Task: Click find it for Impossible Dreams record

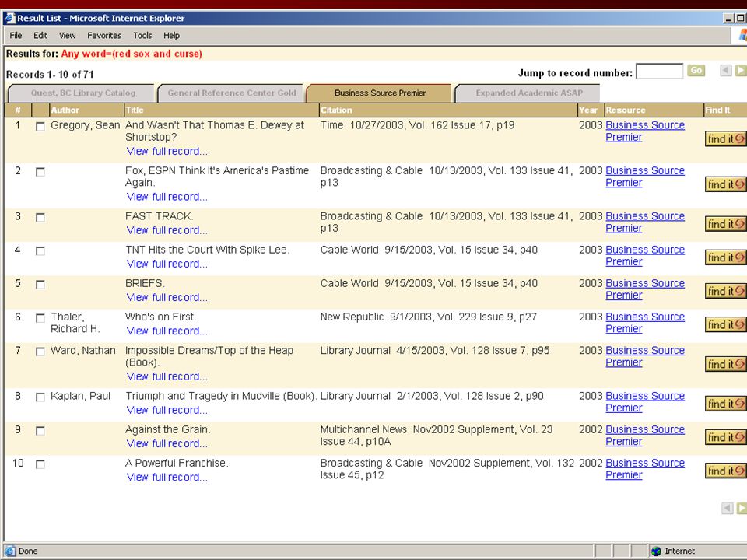Action: click(725, 364)
